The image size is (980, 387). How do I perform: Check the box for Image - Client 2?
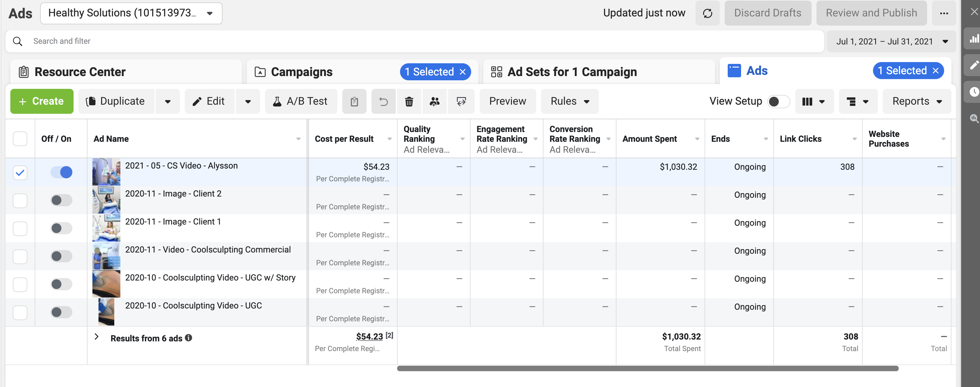20,200
